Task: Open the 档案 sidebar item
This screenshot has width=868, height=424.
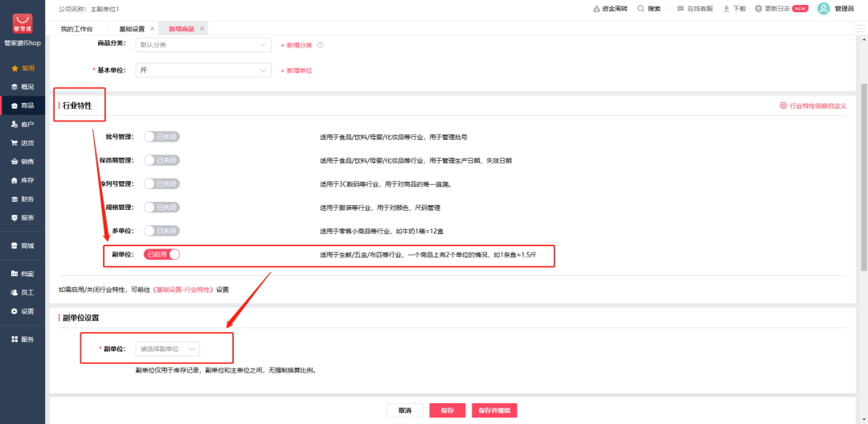Action: click(x=23, y=274)
